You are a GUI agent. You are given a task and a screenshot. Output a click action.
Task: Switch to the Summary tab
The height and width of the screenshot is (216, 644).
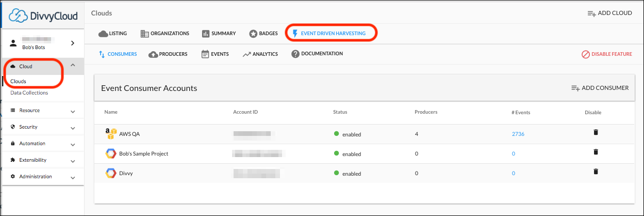point(219,34)
